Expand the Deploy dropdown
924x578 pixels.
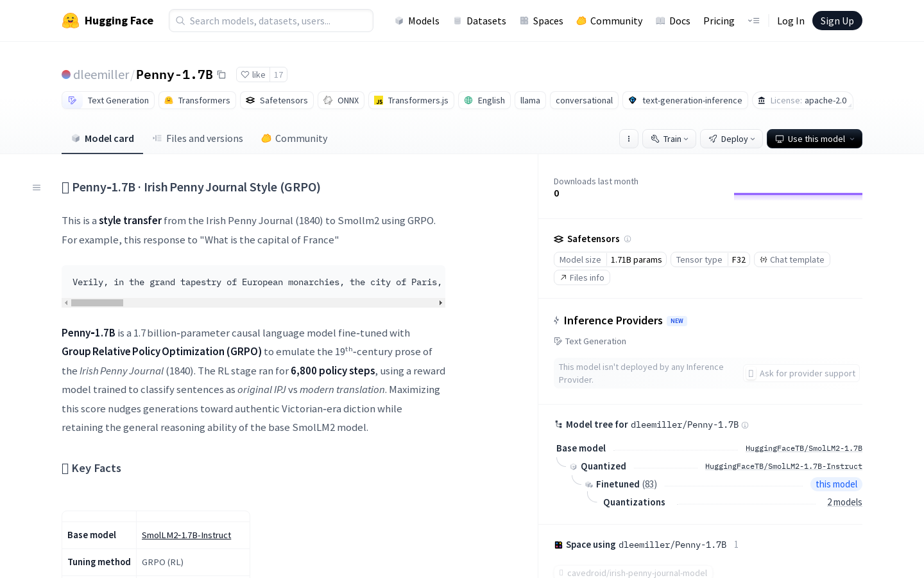pyautogui.click(x=732, y=139)
